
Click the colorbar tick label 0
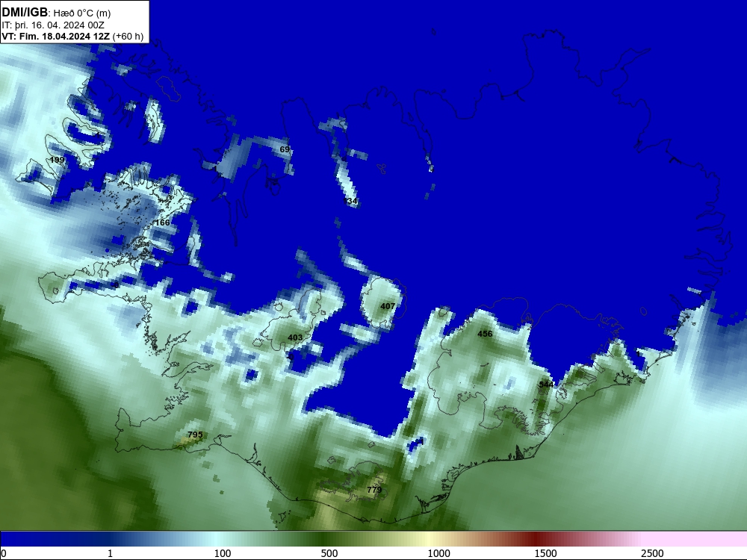pyautogui.click(x=4, y=553)
